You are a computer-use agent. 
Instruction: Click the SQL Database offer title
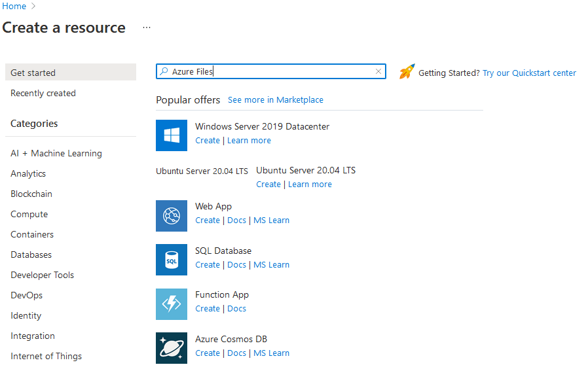click(223, 251)
